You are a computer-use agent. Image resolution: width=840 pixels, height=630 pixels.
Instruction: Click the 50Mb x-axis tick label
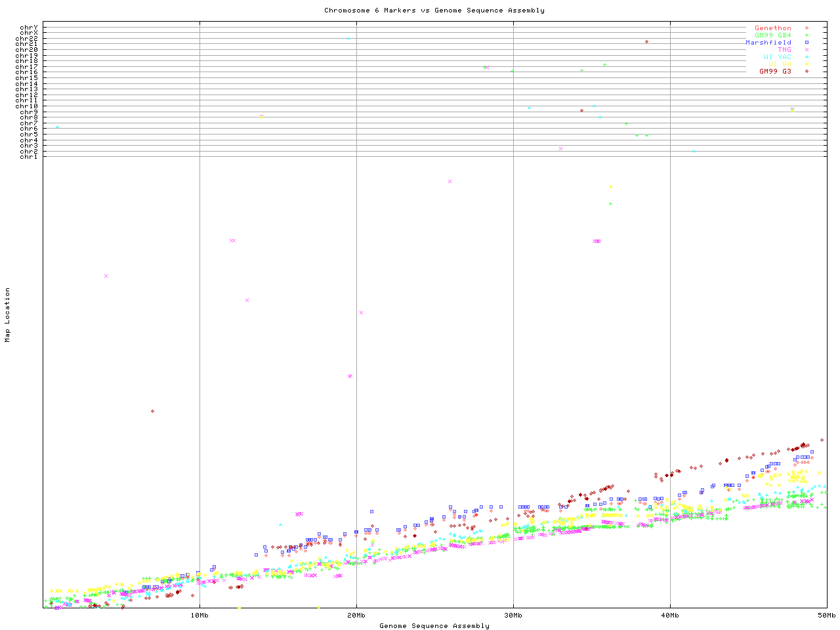pos(826,616)
